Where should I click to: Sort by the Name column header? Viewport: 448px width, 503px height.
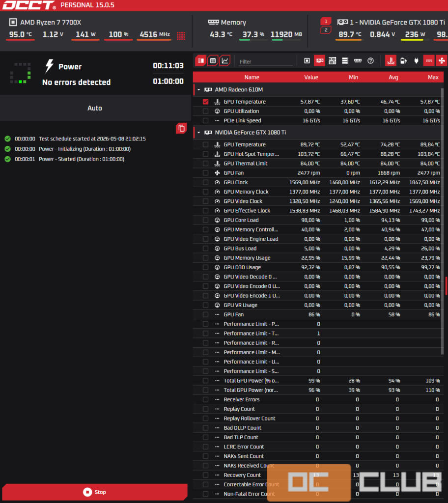252,77
